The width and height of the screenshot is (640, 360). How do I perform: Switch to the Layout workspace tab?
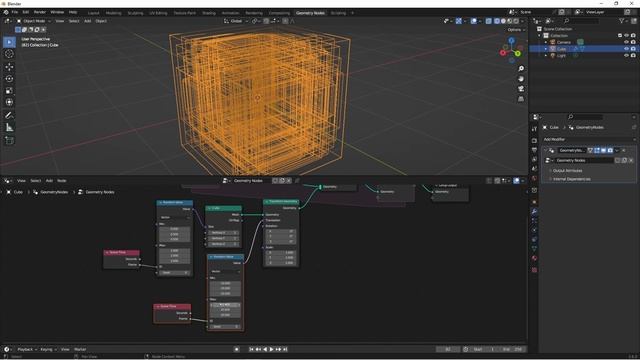tap(93, 13)
